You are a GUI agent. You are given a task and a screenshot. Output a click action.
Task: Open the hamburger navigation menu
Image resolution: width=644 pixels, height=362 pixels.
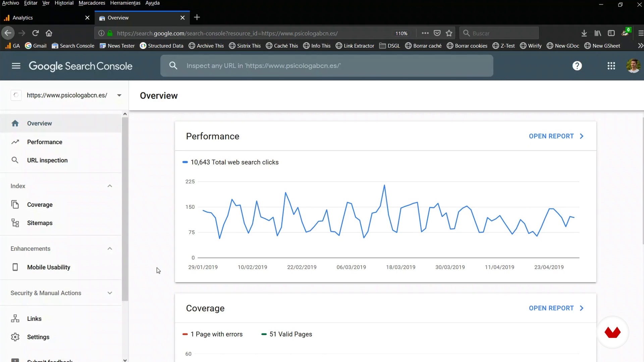pyautogui.click(x=16, y=66)
